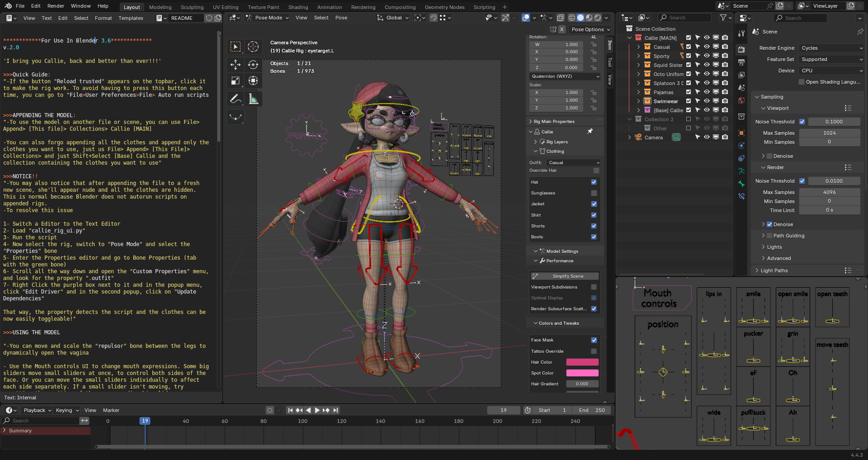Select the Annotate pencil tool
This screenshot has width=868, height=460.
pos(236,99)
